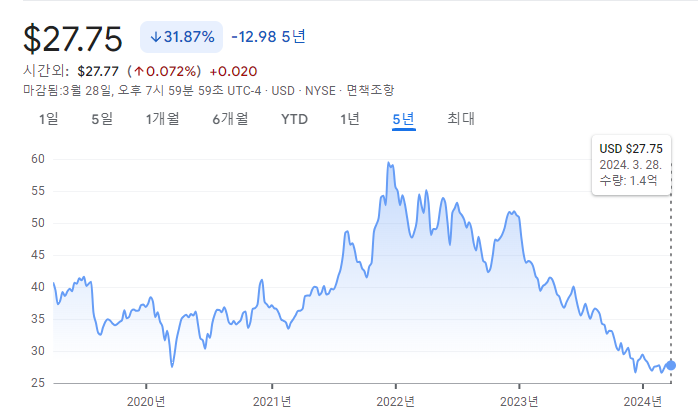The image size is (698, 420).
Task: Click the tooltip volume 수량: 1.4억
Action: coord(628,180)
